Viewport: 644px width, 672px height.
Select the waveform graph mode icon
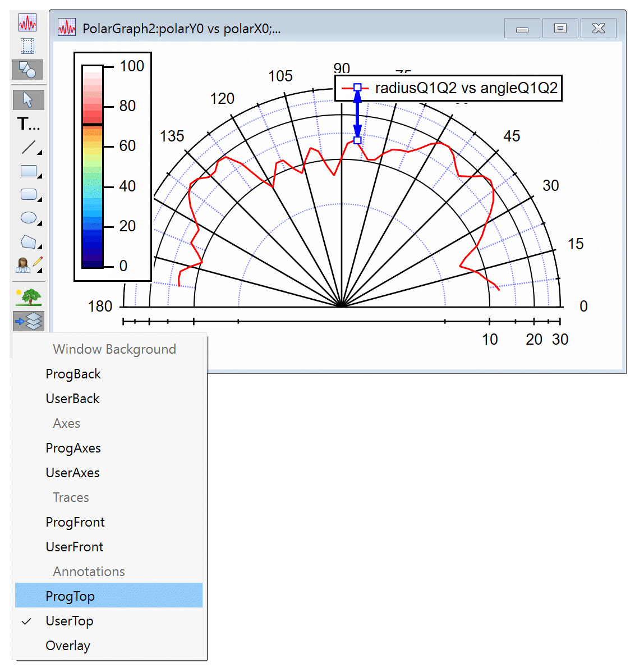(x=28, y=22)
